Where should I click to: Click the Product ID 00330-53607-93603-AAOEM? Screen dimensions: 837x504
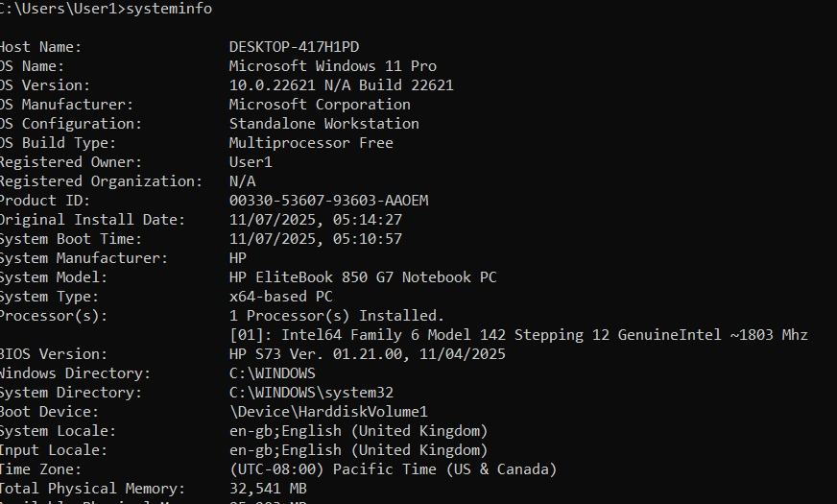(328, 201)
